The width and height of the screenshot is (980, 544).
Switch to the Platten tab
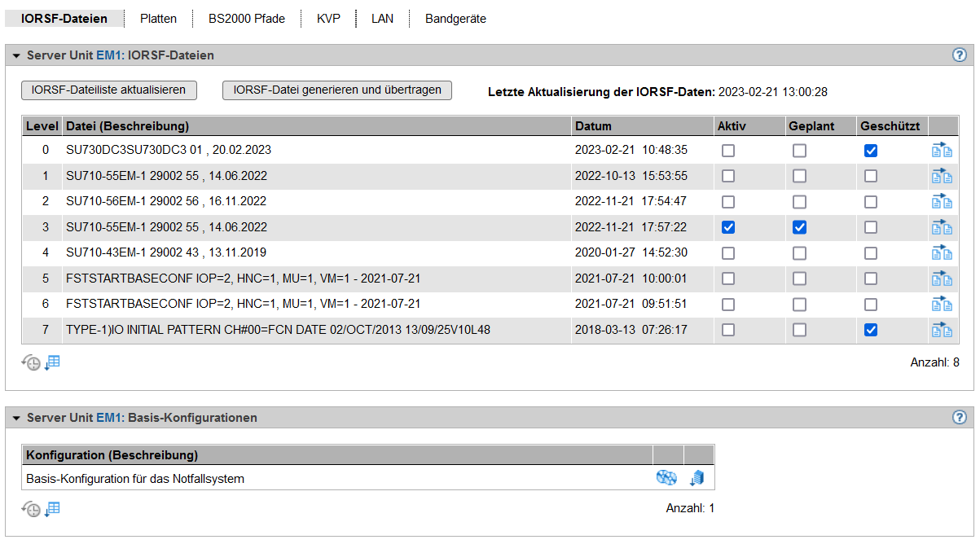pos(158,19)
